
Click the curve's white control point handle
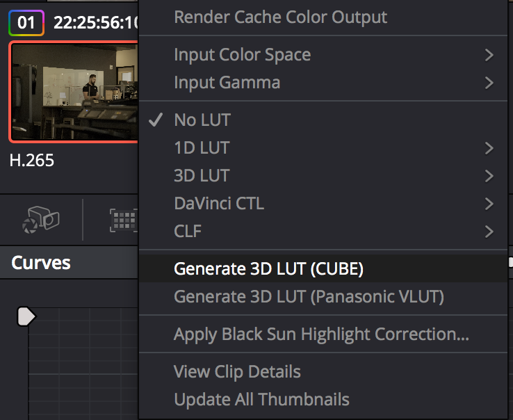tap(26, 316)
